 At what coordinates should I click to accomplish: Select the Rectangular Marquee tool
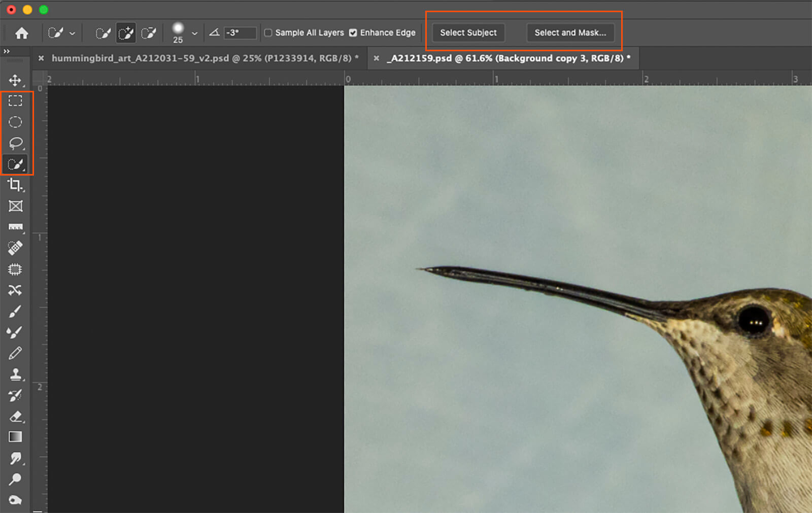tap(15, 101)
